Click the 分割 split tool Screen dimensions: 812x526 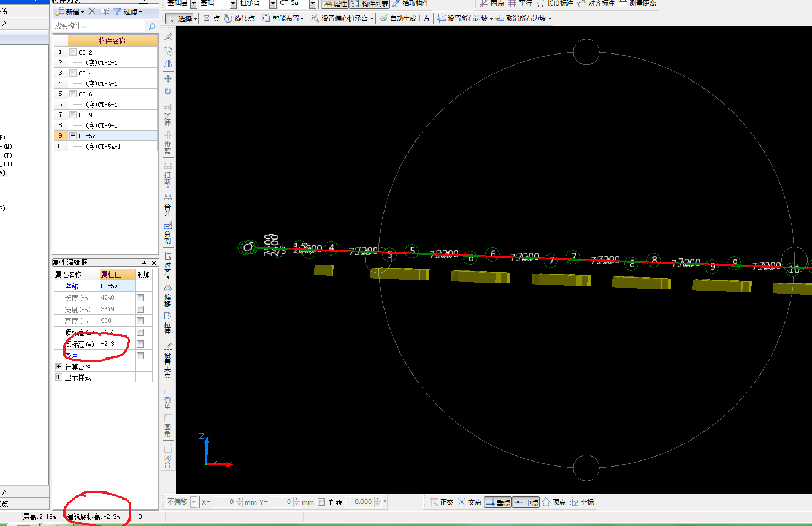168,234
